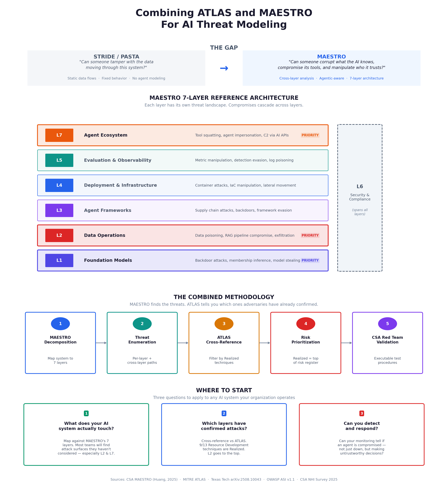Click the Agent Ecosystem layer title
The height and width of the screenshot is (490, 448).
(106, 135)
